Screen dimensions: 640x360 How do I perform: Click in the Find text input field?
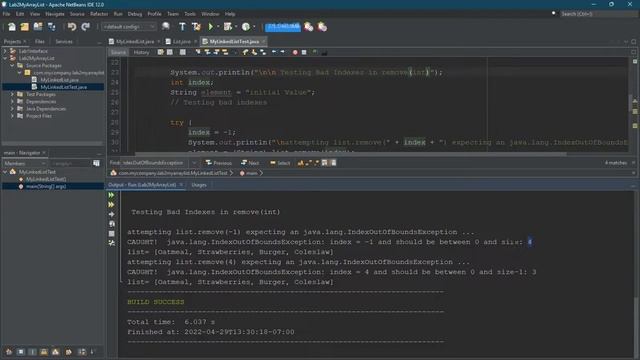point(156,163)
